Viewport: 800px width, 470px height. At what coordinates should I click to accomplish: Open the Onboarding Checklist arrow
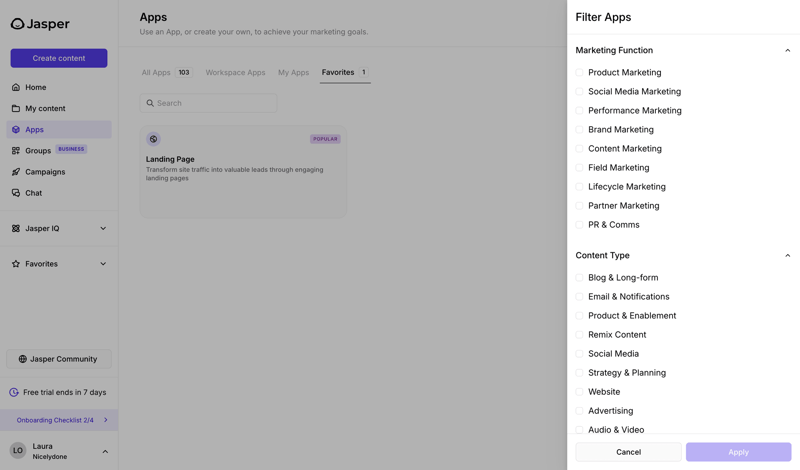click(106, 420)
